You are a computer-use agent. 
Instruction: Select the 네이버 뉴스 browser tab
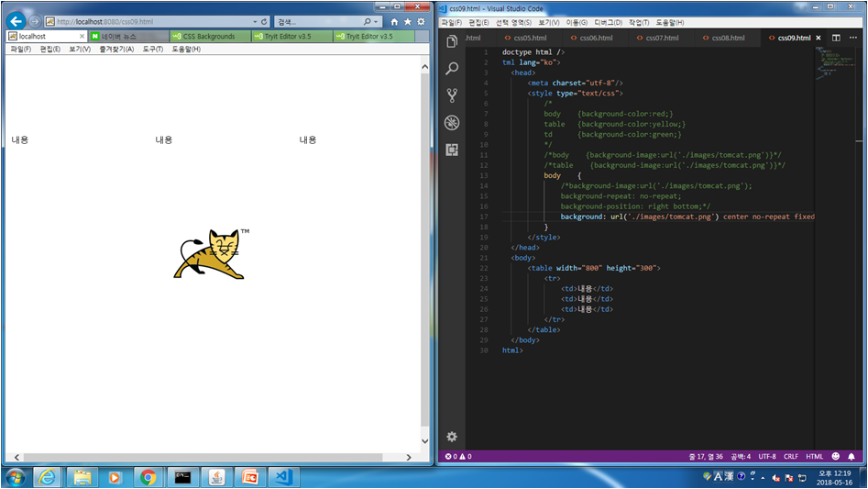click(128, 36)
